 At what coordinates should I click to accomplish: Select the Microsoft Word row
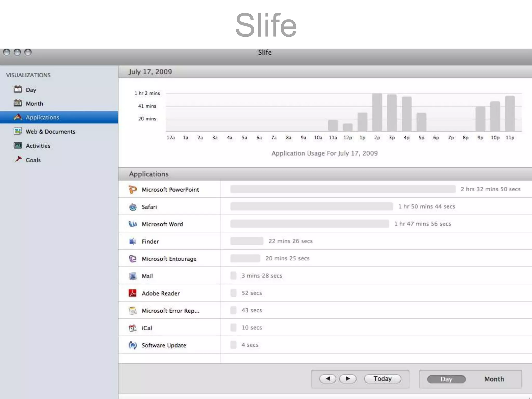162,224
